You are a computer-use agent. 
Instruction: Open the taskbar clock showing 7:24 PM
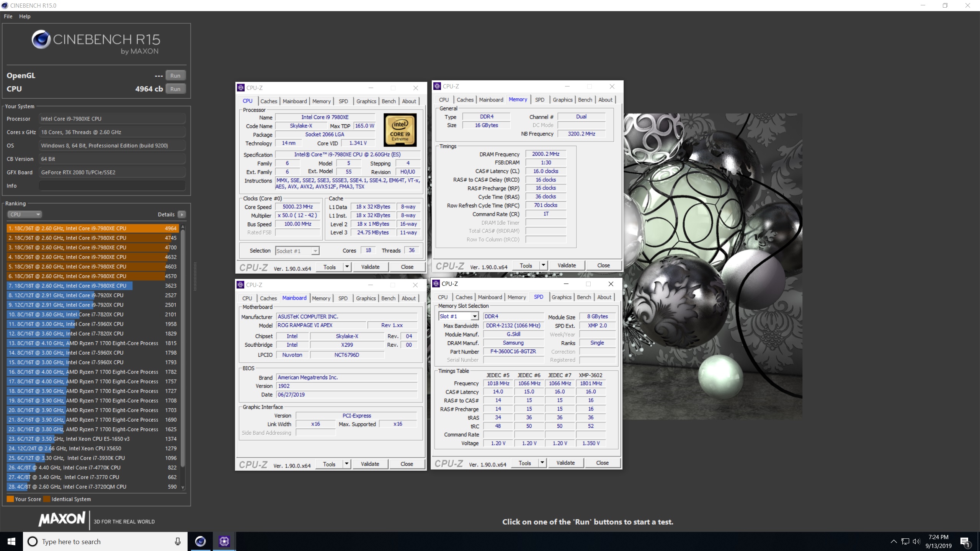tap(938, 541)
